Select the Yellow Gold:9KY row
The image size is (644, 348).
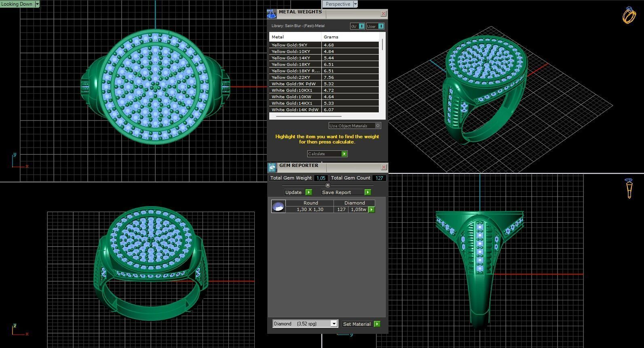pyautogui.click(x=324, y=45)
